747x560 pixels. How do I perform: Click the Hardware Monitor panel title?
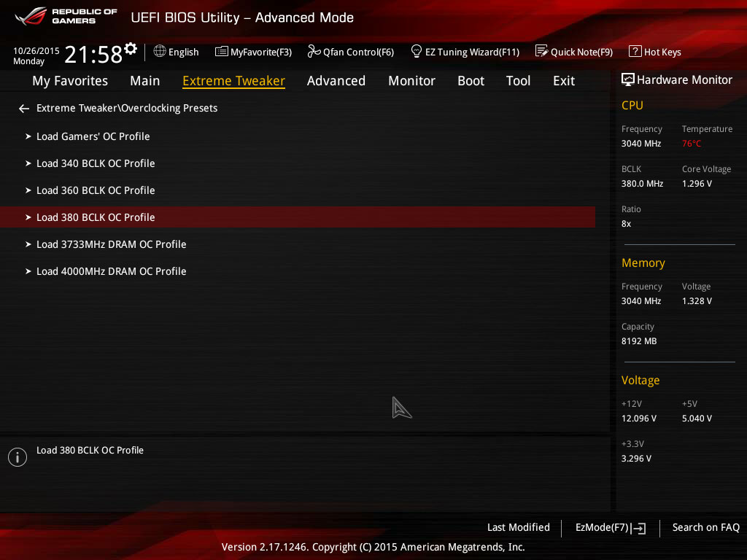click(684, 79)
